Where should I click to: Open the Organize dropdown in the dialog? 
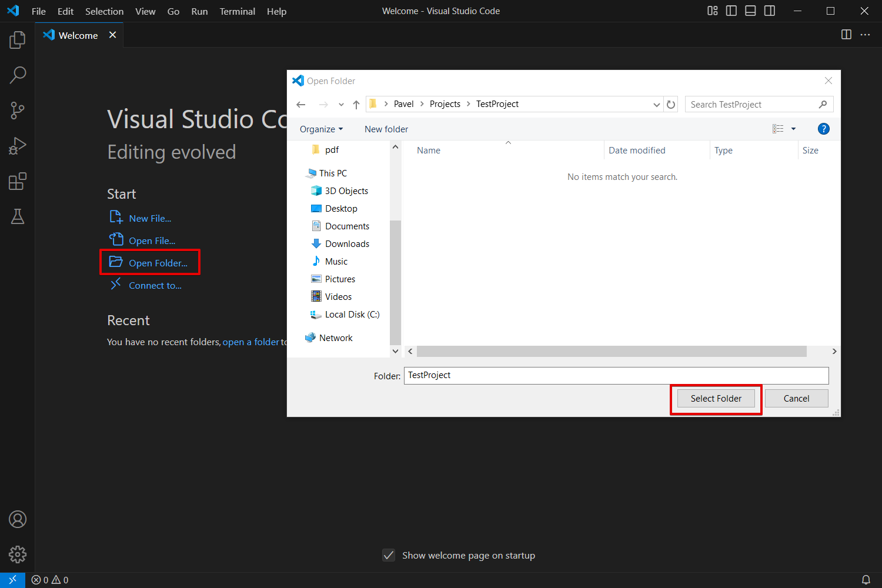[x=320, y=129]
